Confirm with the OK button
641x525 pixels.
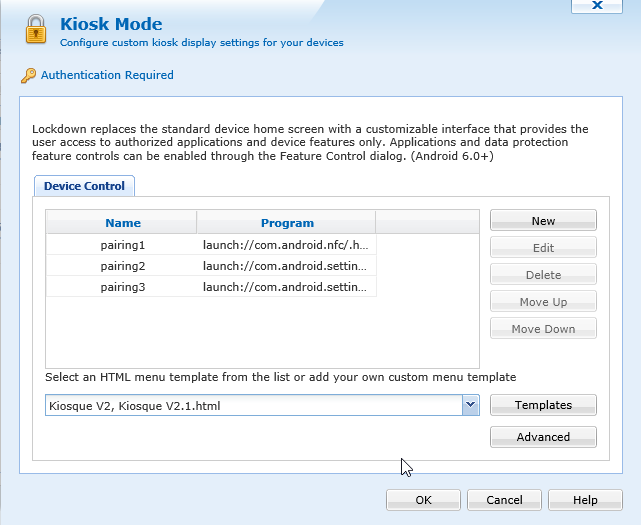(x=423, y=500)
